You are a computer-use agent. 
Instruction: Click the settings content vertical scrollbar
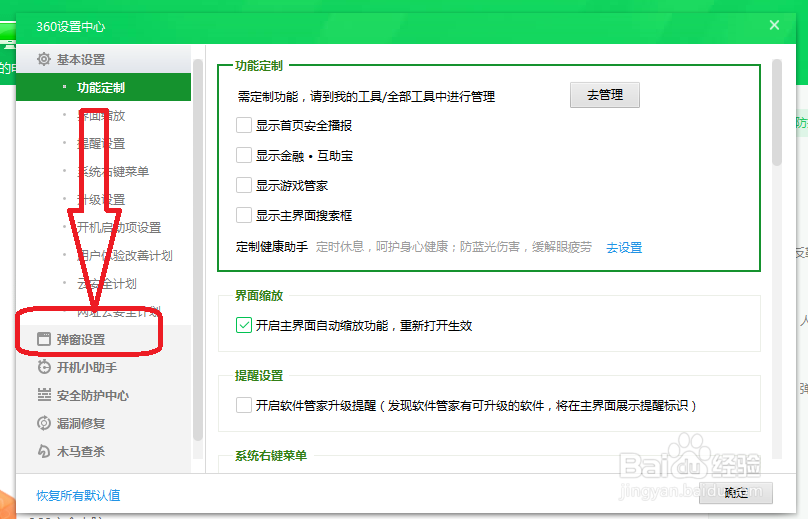(777, 112)
